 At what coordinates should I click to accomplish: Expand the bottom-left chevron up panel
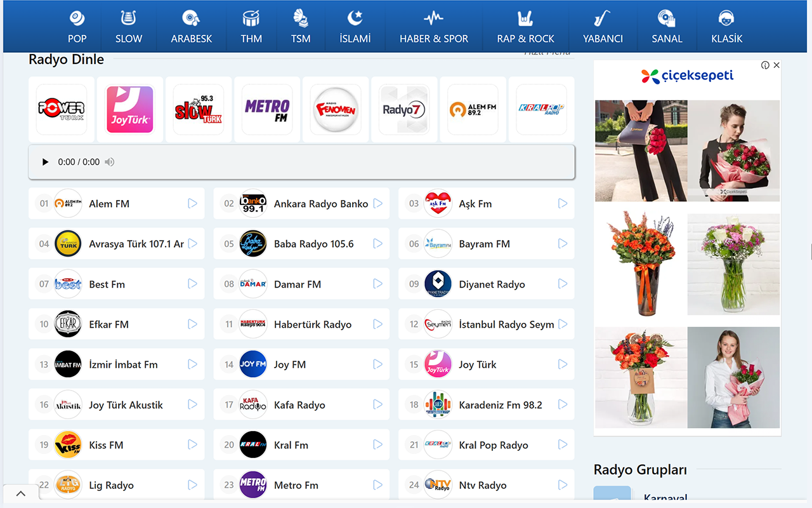20,494
